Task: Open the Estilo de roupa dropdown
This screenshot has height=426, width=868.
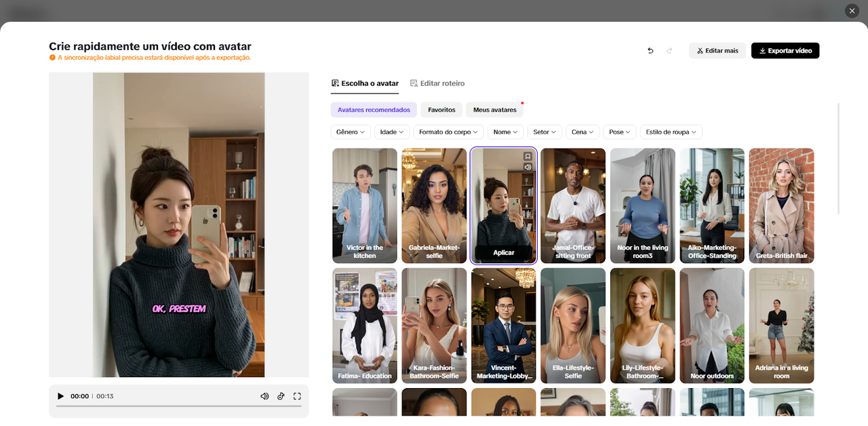Action: pos(671,132)
